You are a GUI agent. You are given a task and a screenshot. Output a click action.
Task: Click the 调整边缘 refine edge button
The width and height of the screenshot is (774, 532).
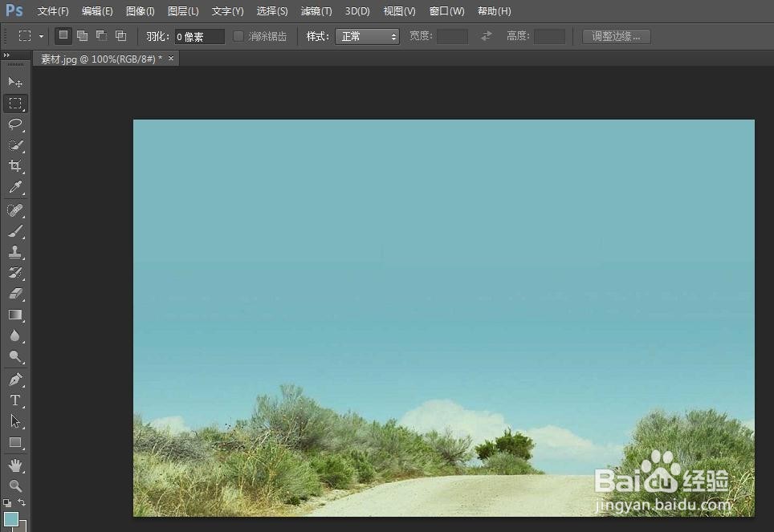point(616,37)
